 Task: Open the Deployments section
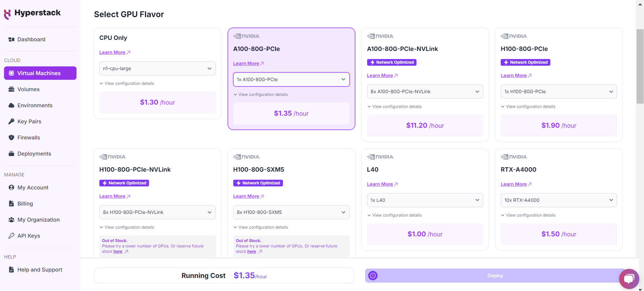click(x=34, y=154)
